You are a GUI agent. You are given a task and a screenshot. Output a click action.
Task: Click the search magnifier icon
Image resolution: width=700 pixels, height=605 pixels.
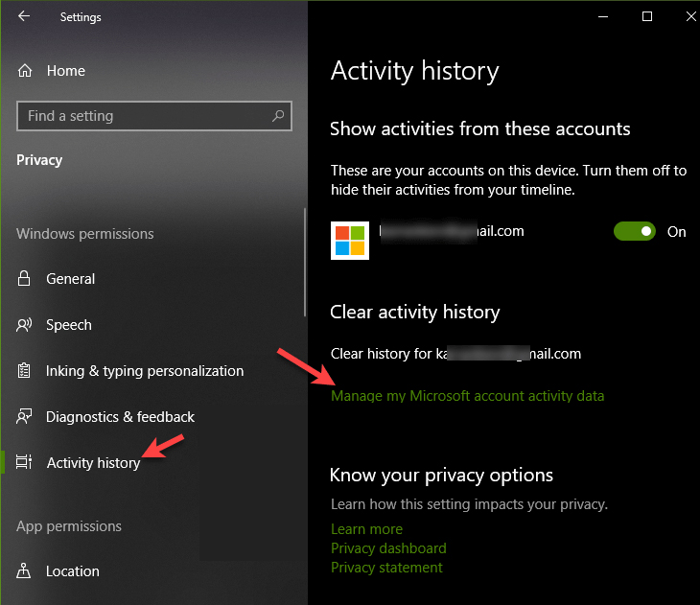tap(278, 116)
